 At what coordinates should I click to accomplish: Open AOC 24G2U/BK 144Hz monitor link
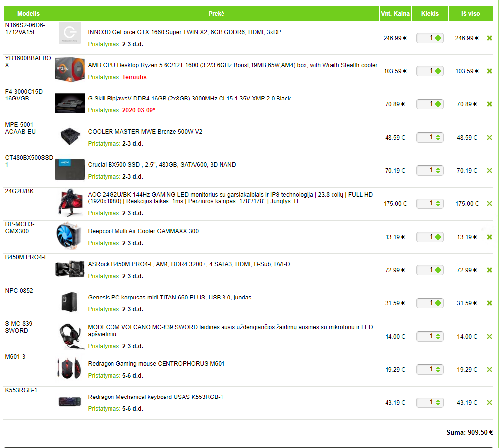click(230, 198)
